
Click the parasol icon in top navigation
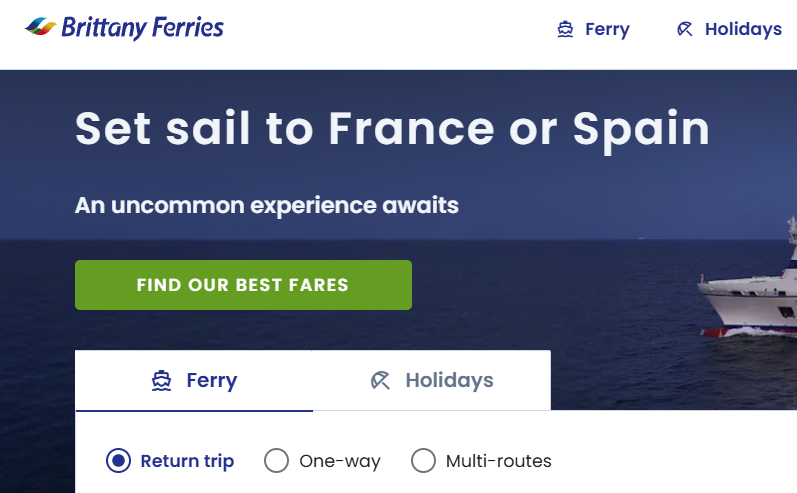tap(685, 29)
